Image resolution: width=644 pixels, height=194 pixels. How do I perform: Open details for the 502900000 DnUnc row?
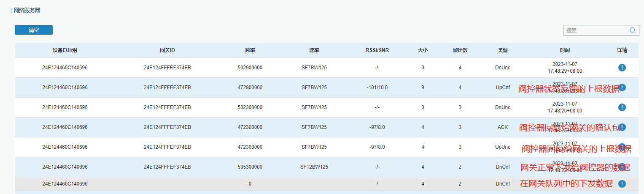622,68
